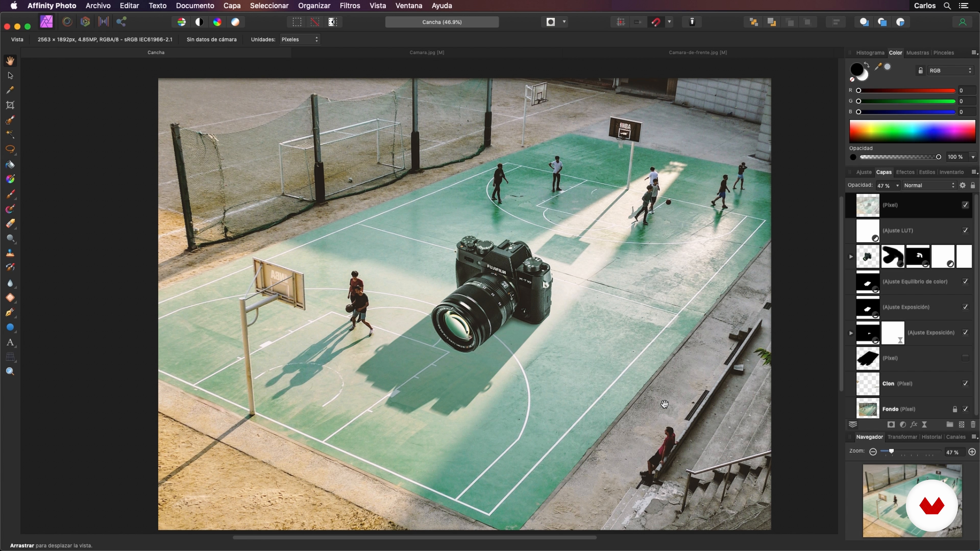
Task: Open quick mask options dropdown arrow
Action: pos(564,22)
